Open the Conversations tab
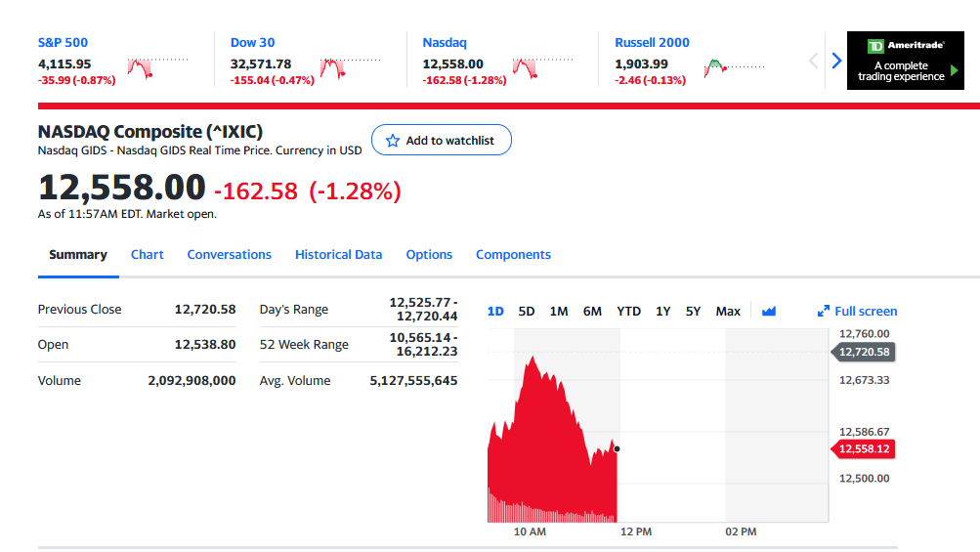Image resolution: width=980 pixels, height=552 pixels. tap(230, 255)
